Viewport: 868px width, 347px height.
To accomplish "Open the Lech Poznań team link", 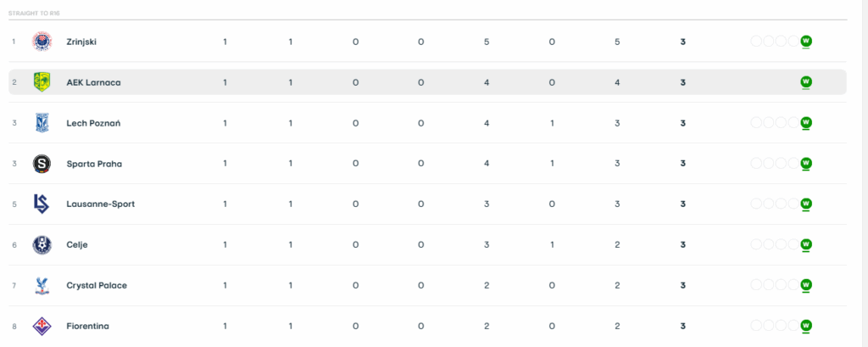I will point(93,123).
